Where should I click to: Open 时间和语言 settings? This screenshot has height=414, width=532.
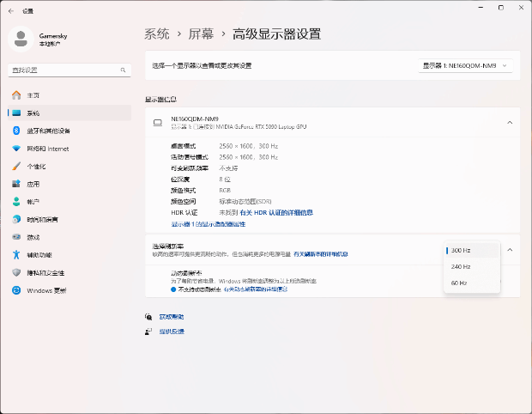pyautogui.click(x=70, y=219)
